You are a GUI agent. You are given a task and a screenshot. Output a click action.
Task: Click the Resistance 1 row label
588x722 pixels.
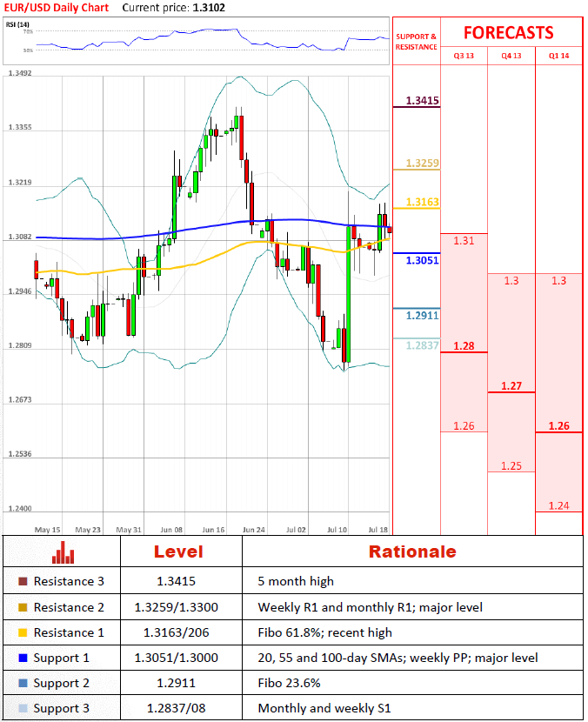69,632
